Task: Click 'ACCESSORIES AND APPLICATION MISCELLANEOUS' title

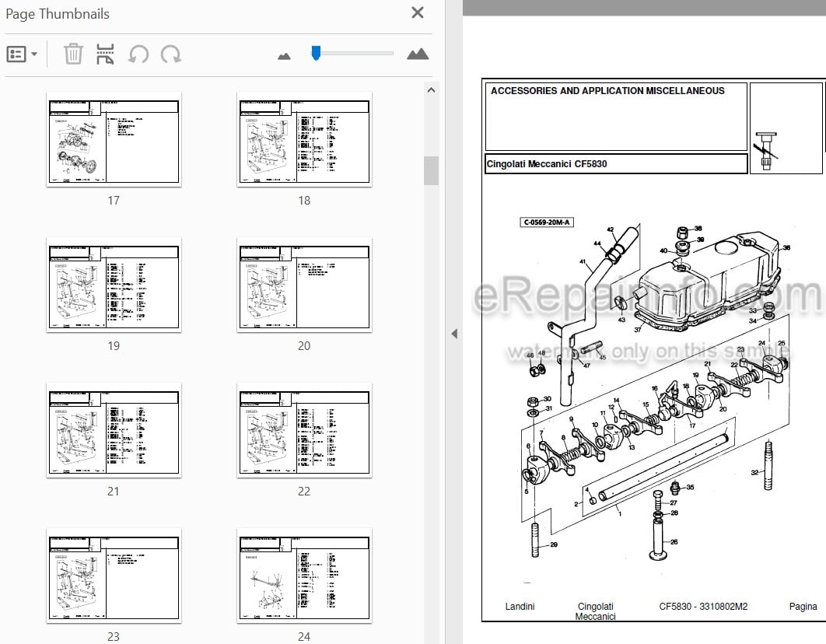Action: click(x=607, y=90)
